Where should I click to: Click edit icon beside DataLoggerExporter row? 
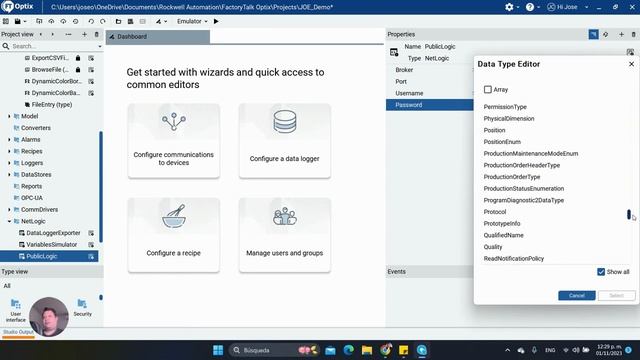coord(91,233)
